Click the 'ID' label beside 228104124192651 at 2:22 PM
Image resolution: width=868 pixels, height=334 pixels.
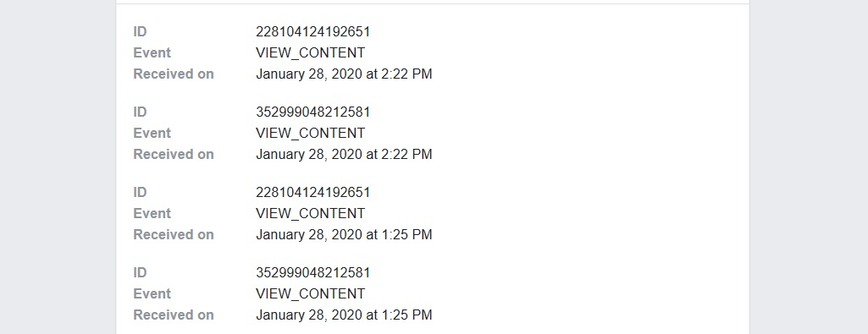pyautogui.click(x=140, y=32)
